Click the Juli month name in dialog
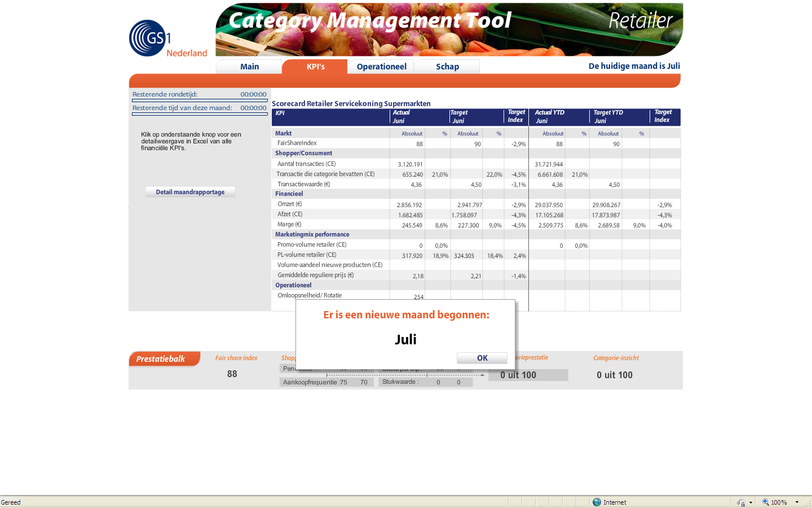The width and height of the screenshot is (812, 508). pos(405,339)
